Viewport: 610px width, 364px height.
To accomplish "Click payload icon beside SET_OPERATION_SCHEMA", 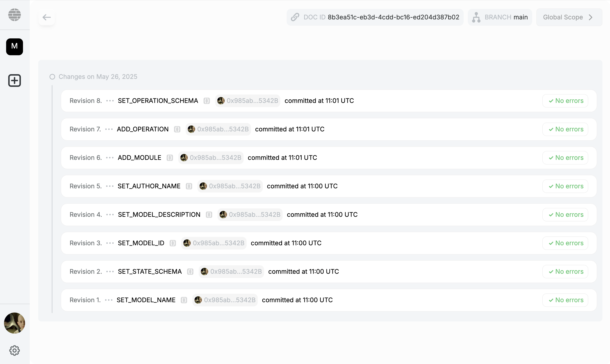I will 207,101.
